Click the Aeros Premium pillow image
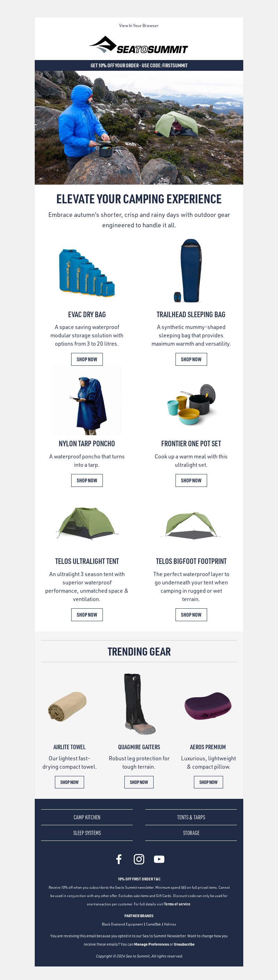 [x=208, y=706]
